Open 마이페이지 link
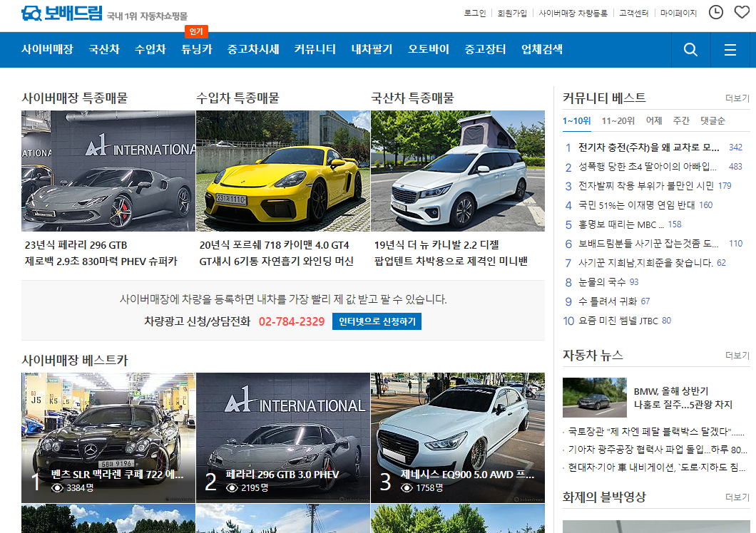 click(678, 13)
